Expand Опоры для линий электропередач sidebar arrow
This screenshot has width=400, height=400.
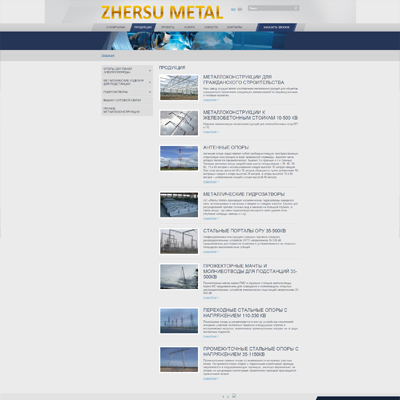tap(150, 71)
